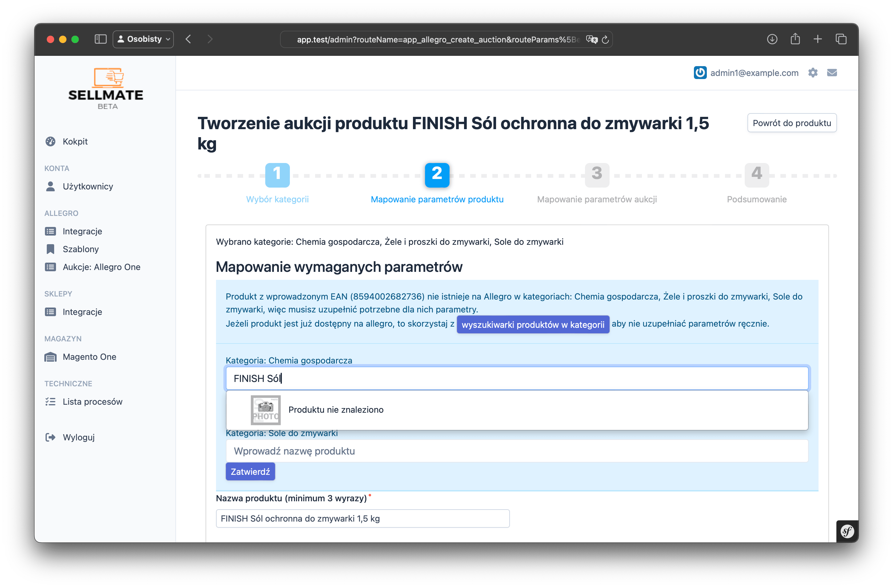
Task: Reload the page in Safari
Action: tap(605, 39)
